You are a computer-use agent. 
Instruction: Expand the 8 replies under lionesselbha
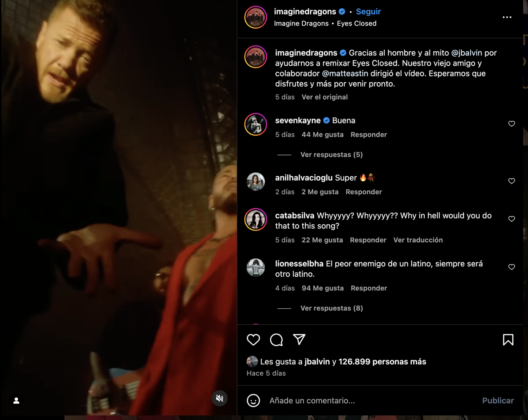pyautogui.click(x=331, y=308)
